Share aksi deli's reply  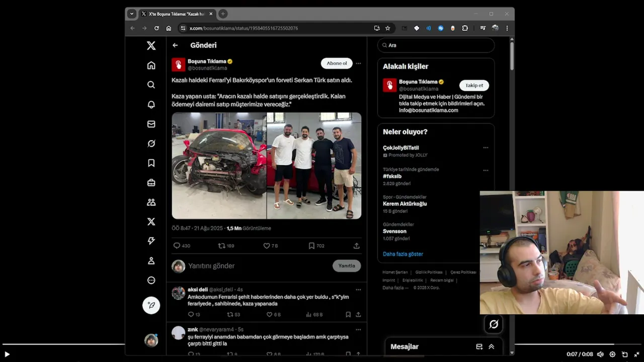358,314
